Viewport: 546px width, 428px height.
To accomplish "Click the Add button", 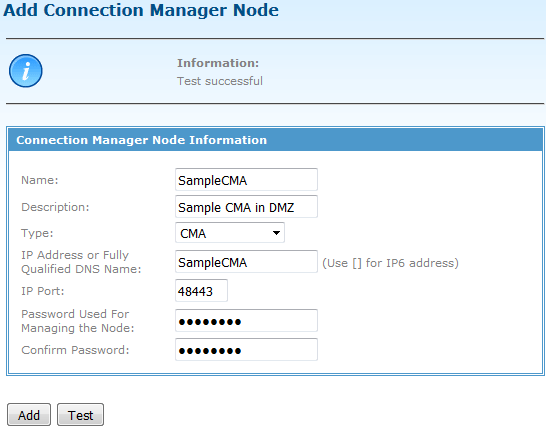I will pos(29,415).
